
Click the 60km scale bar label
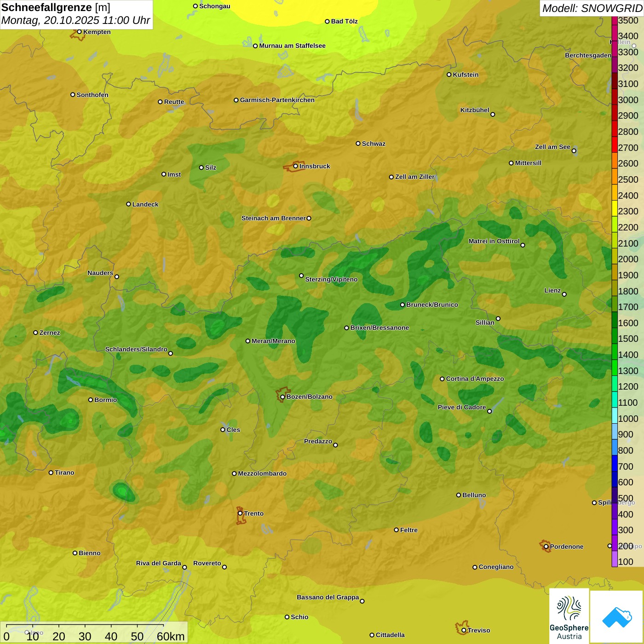click(171, 636)
